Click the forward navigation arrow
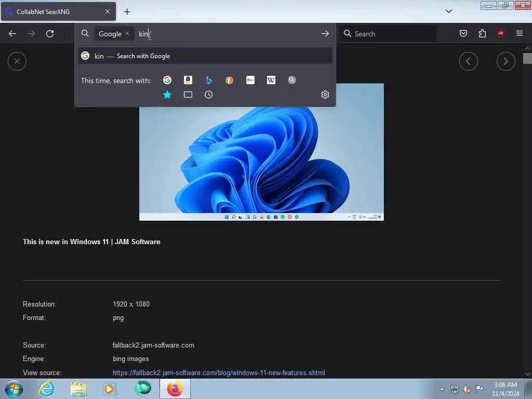 click(x=31, y=34)
